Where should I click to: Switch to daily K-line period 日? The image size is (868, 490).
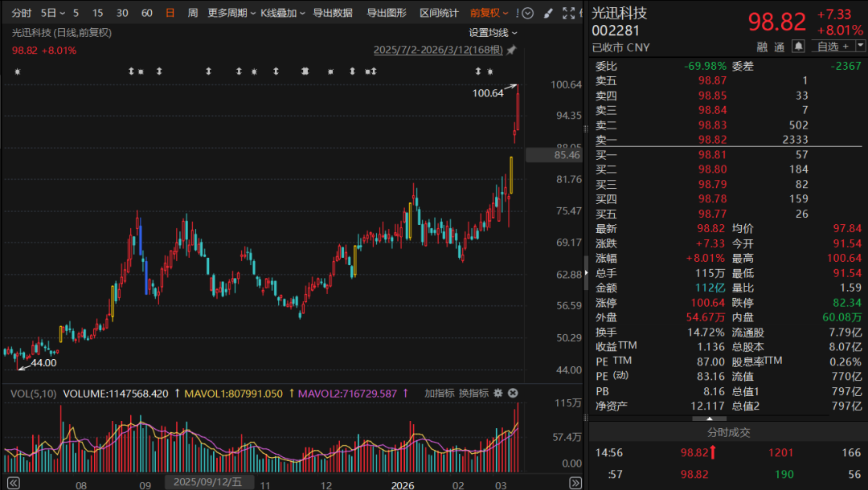pyautogui.click(x=170, y=13)
